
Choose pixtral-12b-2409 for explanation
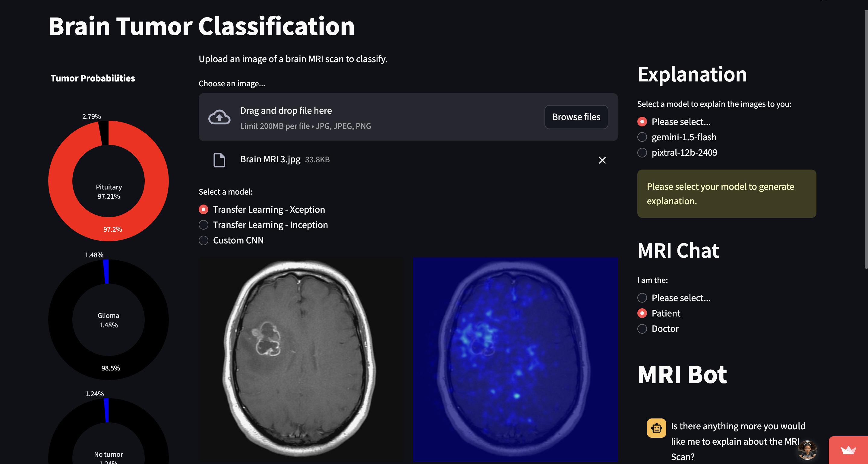677,153
